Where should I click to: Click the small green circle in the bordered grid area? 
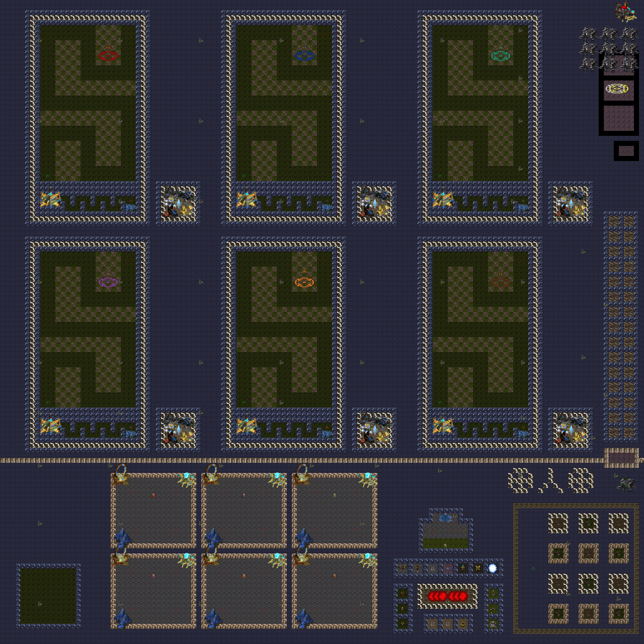click(x=533, y=568)
